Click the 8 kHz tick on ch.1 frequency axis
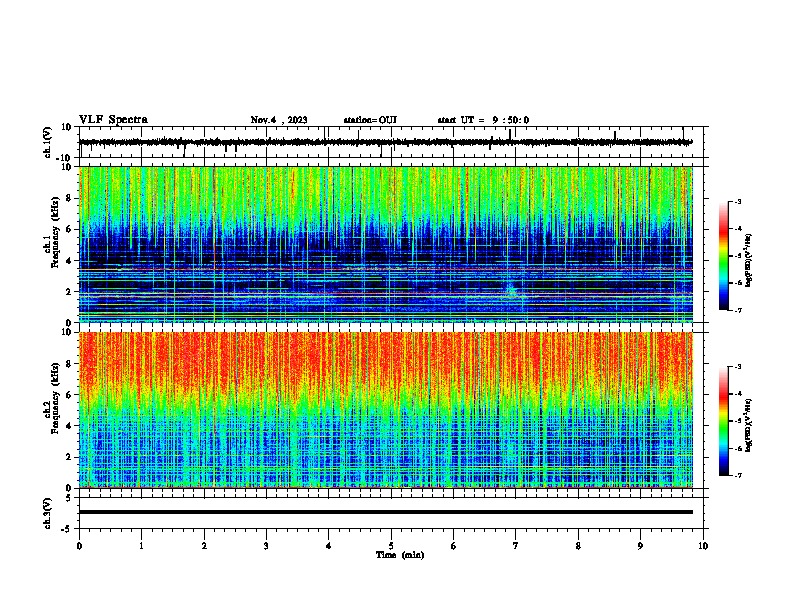792x612 pixels. (x=69, y=198)
